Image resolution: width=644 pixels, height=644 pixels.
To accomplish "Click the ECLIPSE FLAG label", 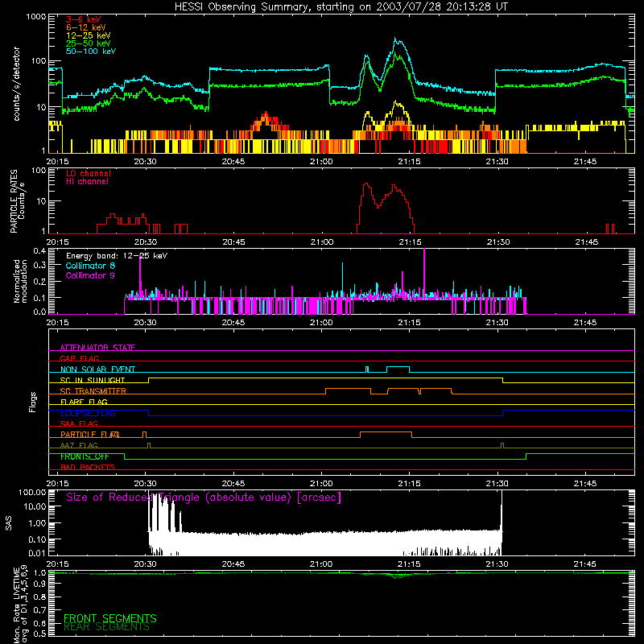I will click(88, 413).
